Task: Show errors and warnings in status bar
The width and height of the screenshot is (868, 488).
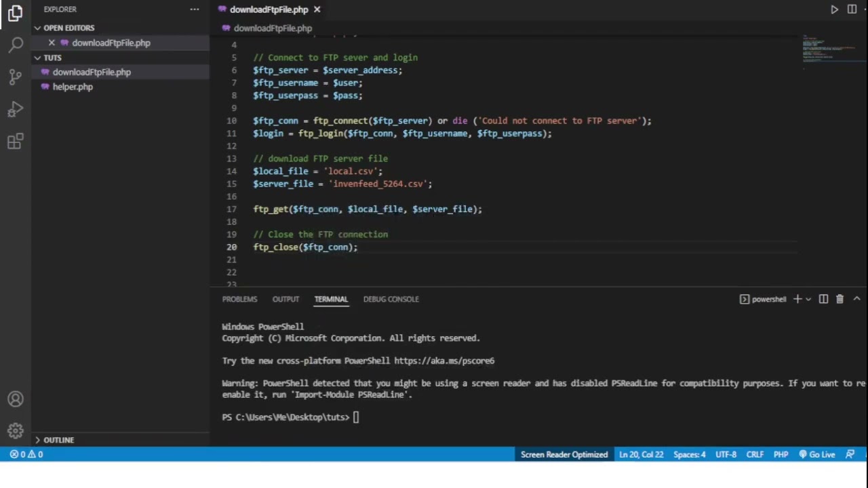Action: pos(26,454)
